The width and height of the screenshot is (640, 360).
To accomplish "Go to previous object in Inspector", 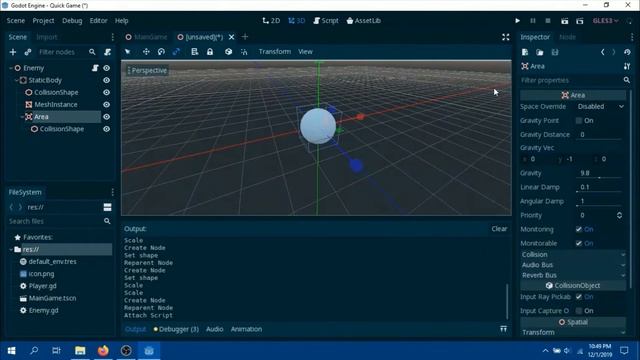I will [x=602, y=52].
